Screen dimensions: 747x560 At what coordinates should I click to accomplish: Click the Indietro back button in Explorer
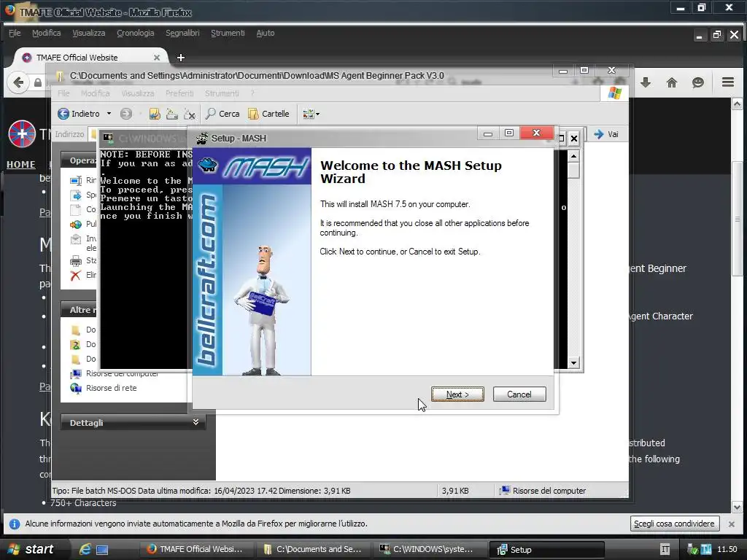79,113
